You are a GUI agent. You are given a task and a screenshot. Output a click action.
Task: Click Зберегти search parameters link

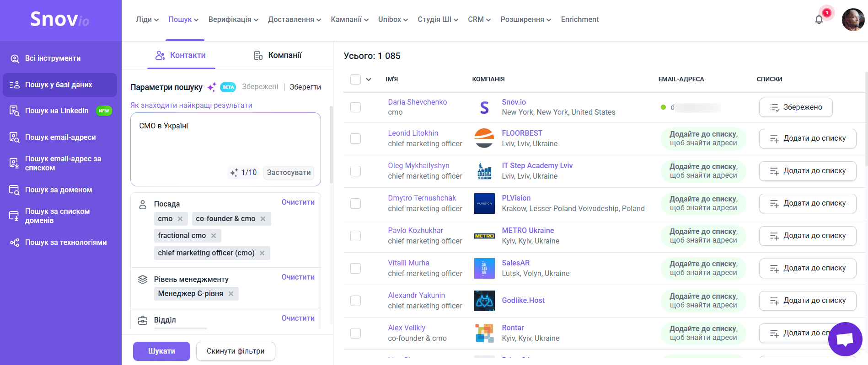pyautogui.click(x=305, y=87)
